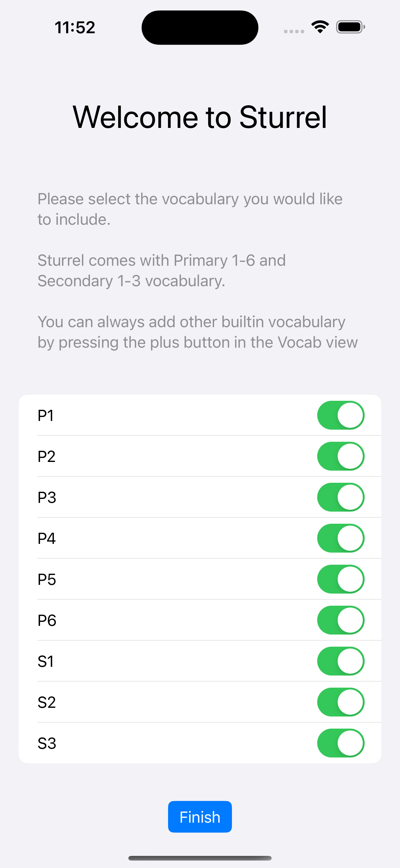The width and height of the screenshot is (400, 868).
Task: Turn off the P3 vocabulary toggle
Action: [x=340, y=497]
